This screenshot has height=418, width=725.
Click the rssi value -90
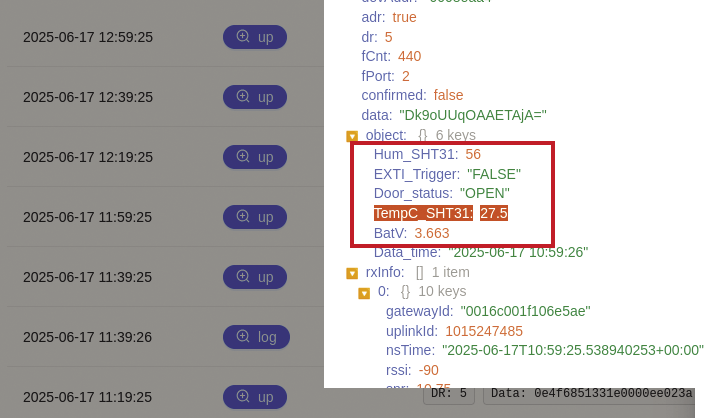click(x=429, y=370)
